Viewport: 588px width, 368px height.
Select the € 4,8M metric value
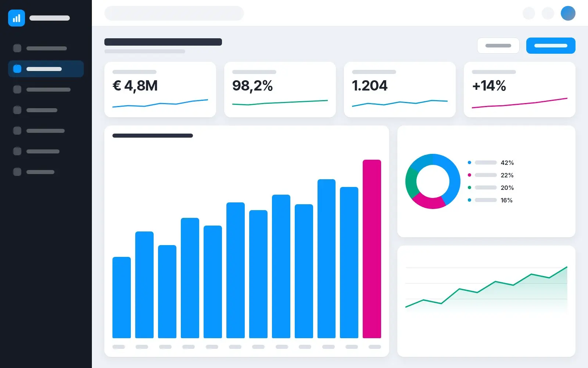[x=135, y=86]
